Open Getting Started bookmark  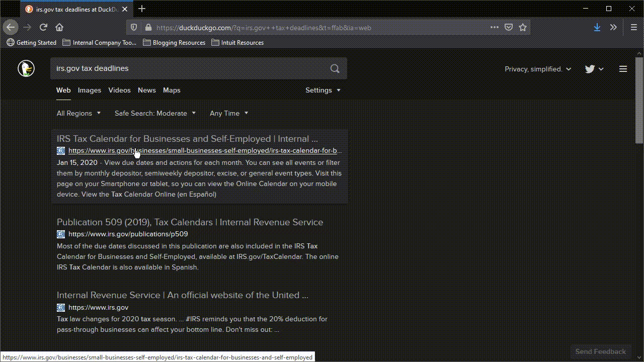31,43
